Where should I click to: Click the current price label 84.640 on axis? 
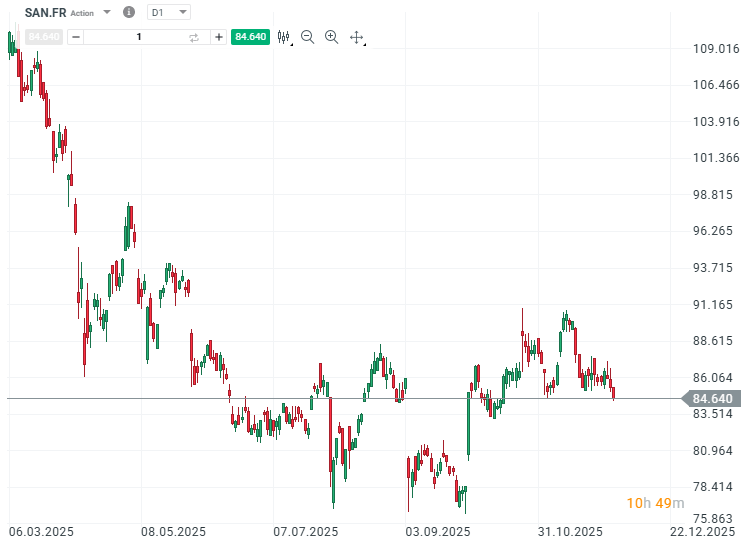[x=712, y=399]
